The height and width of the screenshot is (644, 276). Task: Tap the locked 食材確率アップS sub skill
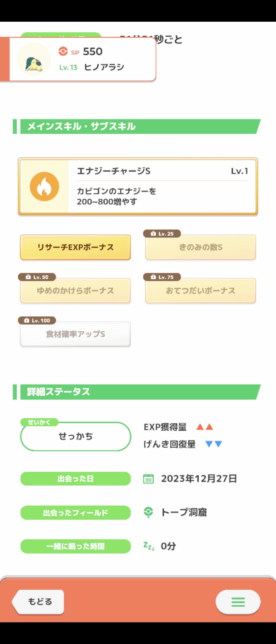pyautogui.click(x=75, y=334)
